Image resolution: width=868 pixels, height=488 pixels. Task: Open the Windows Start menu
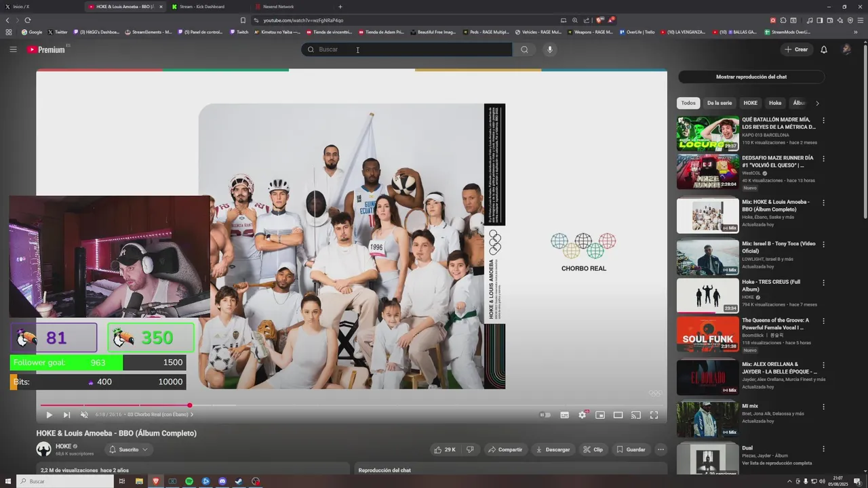(x=8, y=481)
